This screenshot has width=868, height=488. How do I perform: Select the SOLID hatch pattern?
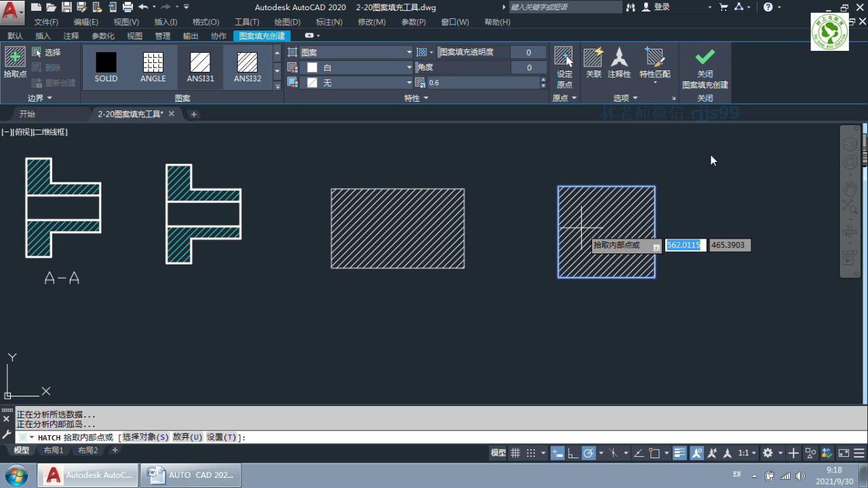[x=106, y=67]
